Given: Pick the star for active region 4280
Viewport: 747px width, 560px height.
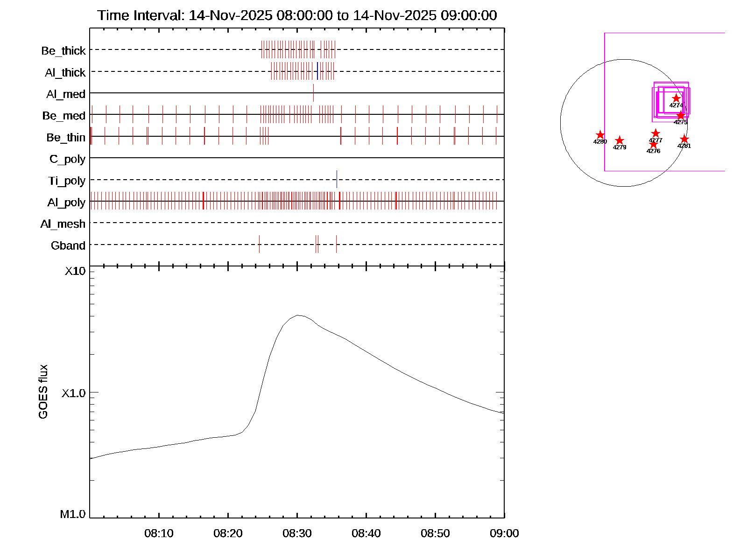Looking at the screenshot, I should [x=600, y=135].
